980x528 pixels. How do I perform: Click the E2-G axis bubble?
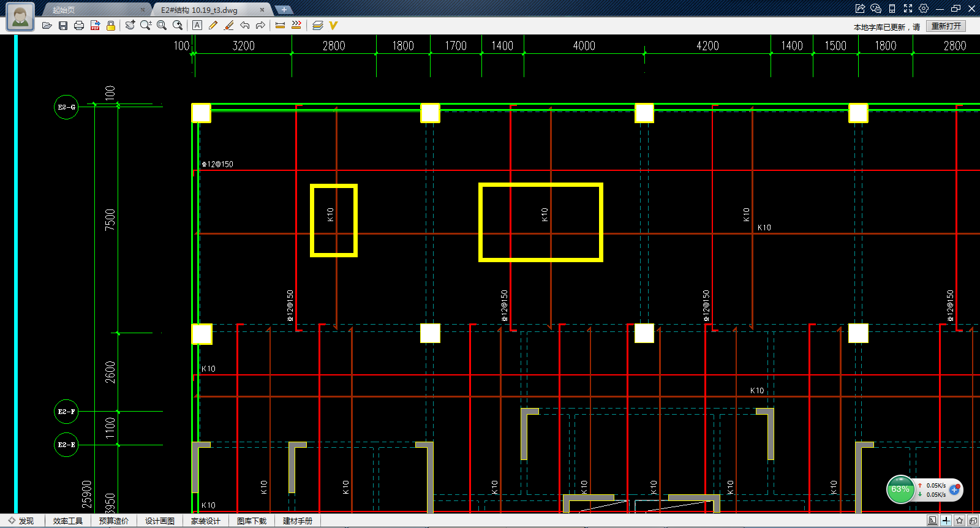coord(66,107)
